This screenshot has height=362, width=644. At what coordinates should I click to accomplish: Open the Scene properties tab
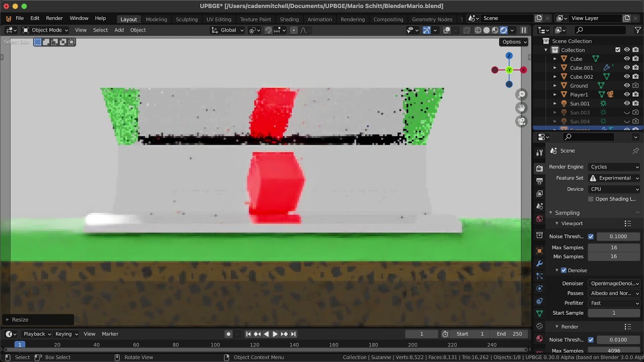(x=539, y=206)
